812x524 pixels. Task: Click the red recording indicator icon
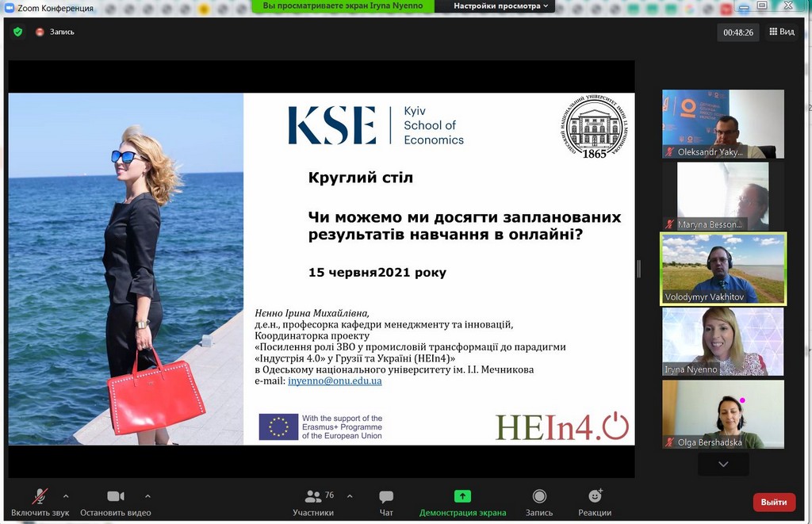[40, 32]
